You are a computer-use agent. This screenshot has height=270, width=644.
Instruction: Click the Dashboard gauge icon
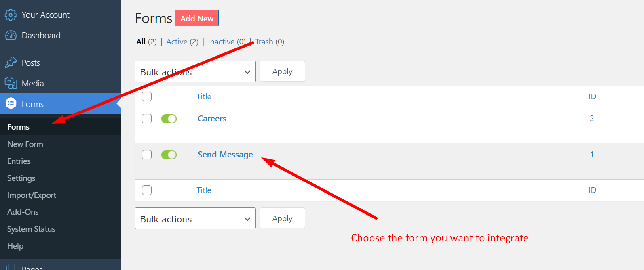11,35
